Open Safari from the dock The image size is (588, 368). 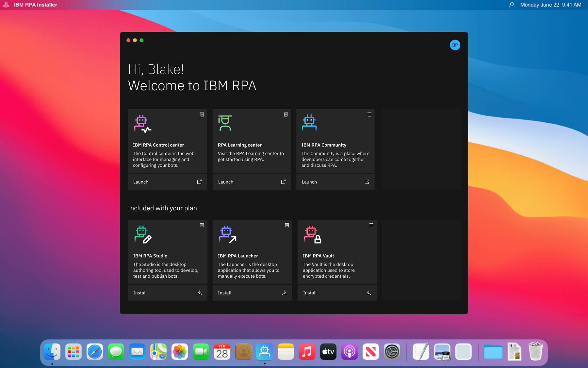[95, 352]
